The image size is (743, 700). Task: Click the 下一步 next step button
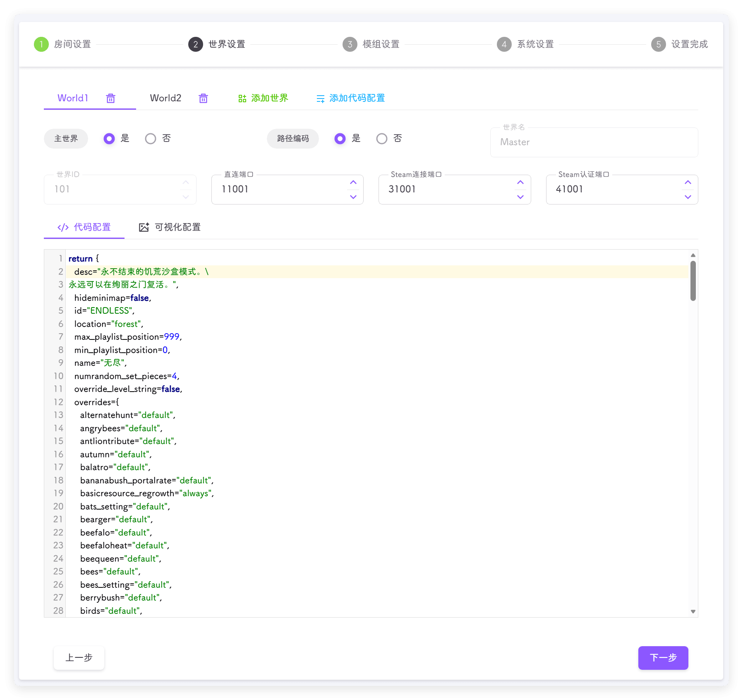click(663, 658)
